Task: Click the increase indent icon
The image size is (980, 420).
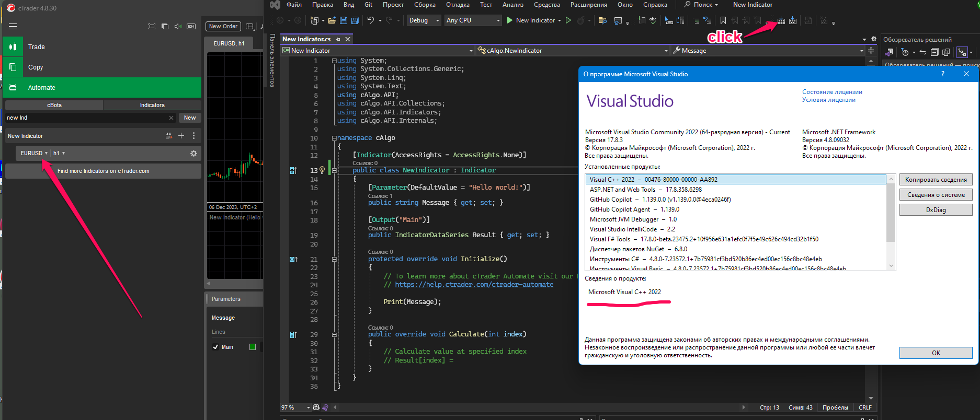Action: pyautogui.click(x=696, y=20)
